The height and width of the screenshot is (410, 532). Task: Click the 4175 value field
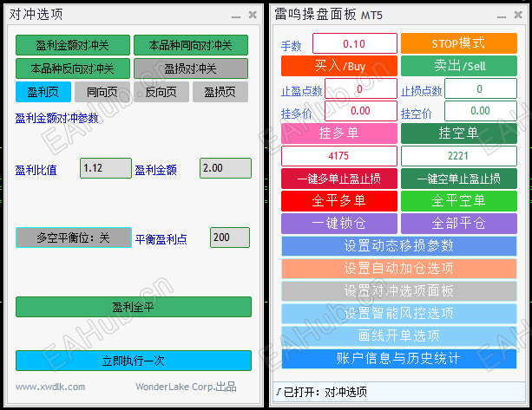pyautogui.click(x=339, y=156)
